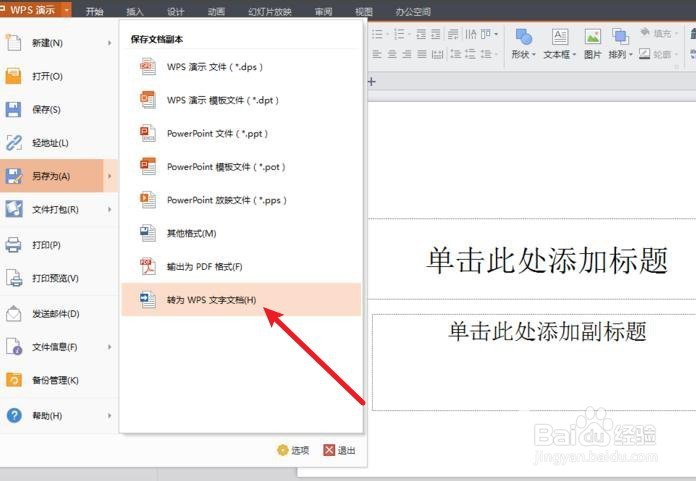The height and width of the screenshot is (481, 696).
Task: Click the Send Mail (发送邮件) envelope icon
Action: tap(13, 313)
